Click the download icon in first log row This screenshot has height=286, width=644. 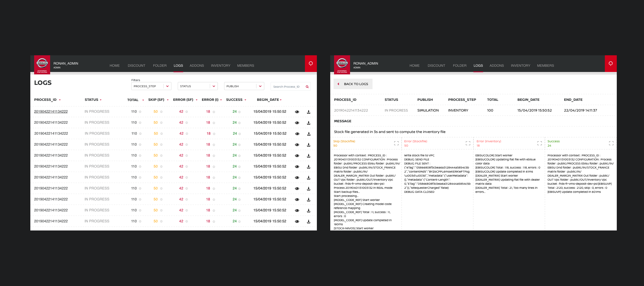(309, 112)
